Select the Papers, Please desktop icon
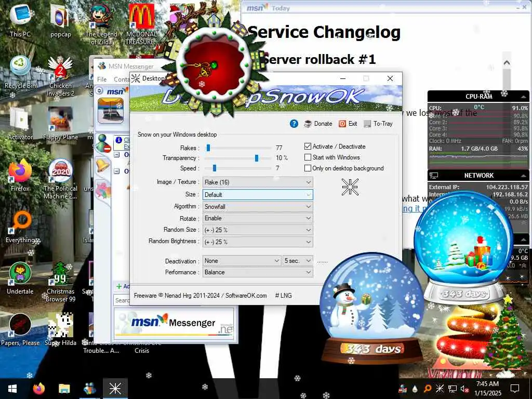This screenshot has height=399, width=532. [20, 330]
